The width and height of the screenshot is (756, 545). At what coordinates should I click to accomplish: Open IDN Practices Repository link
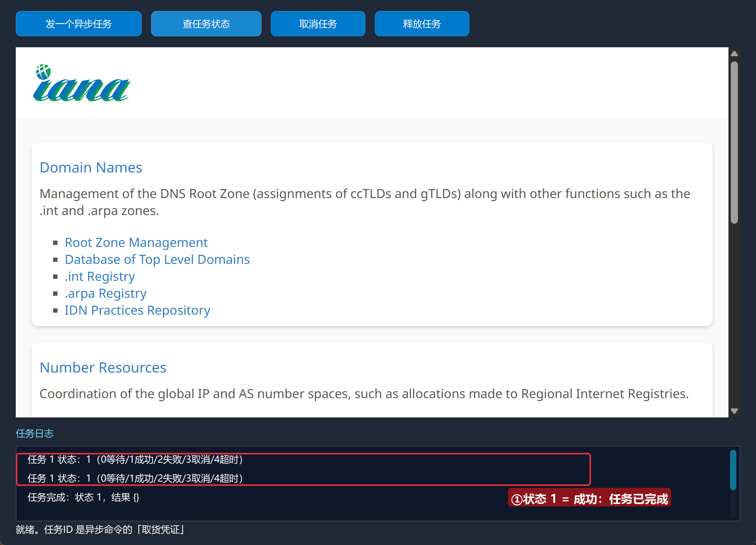(137, 310)
